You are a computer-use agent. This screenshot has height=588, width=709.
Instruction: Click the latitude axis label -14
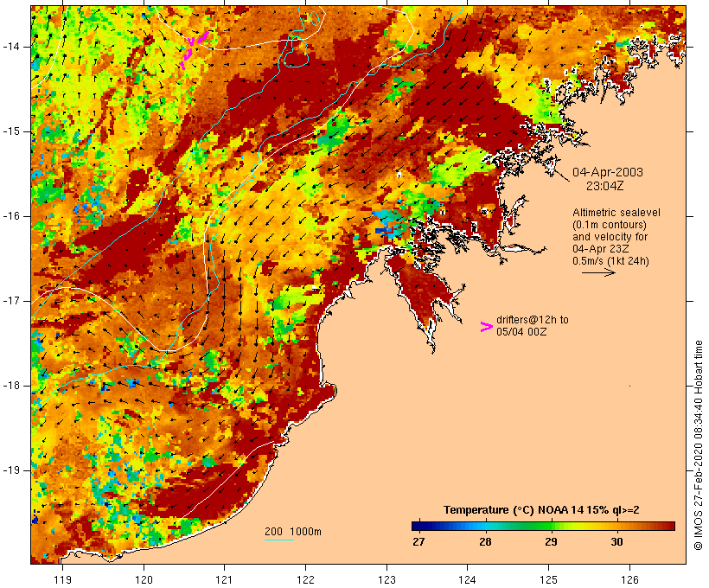click(10, 47)
